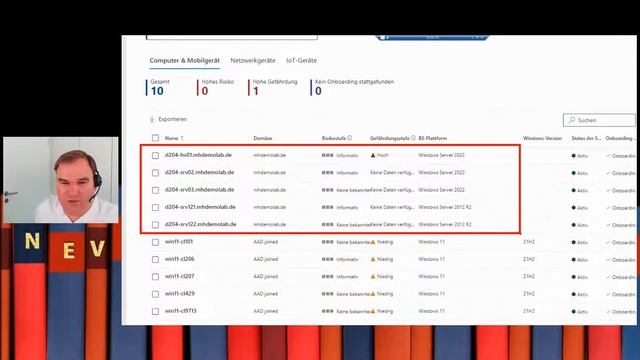Check the box for d204-srv121.mhdemolab.de
The height and width of the screenshot is (360, 640).
[x=156, y=207]
